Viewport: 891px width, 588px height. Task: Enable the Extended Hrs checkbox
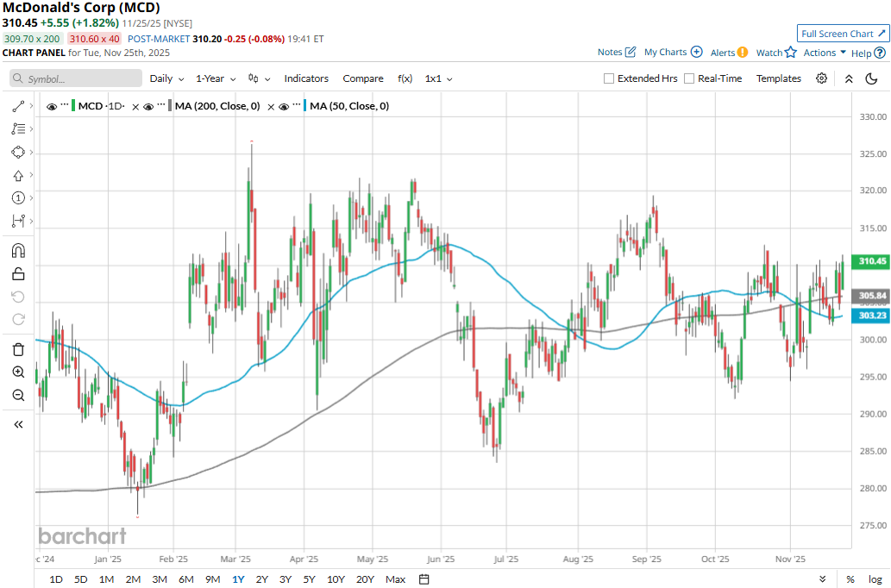coord(609,78)
